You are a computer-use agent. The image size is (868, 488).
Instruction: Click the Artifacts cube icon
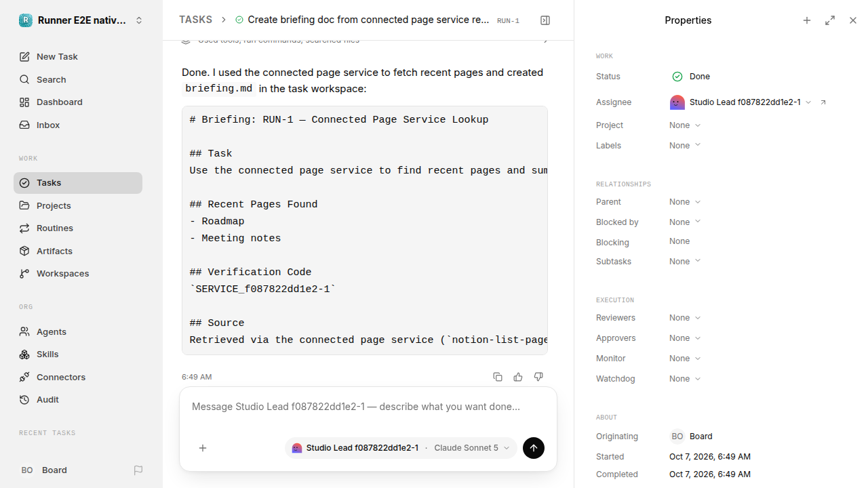pyautogui.click(x=24, y=251)
